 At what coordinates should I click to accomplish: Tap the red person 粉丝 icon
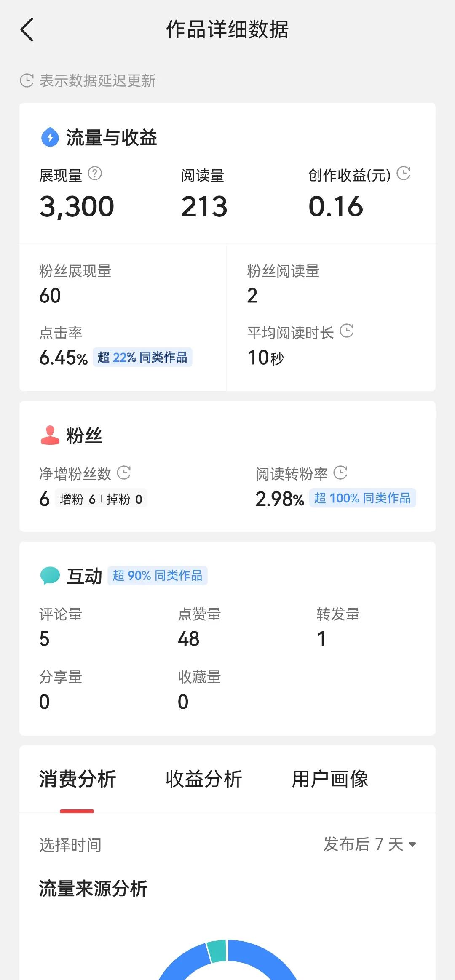pyautogui.click(x=50, y=435)
